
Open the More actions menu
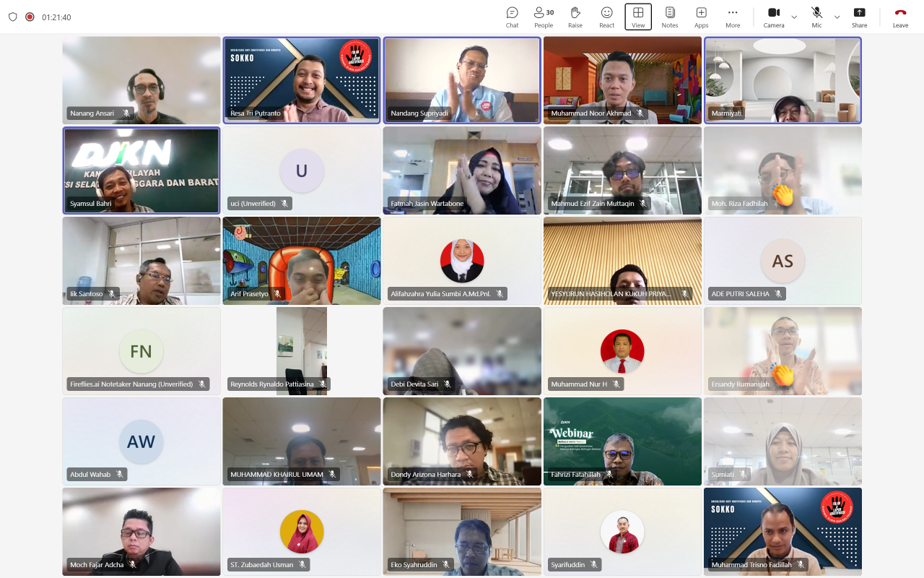click(x=733, y=17)
